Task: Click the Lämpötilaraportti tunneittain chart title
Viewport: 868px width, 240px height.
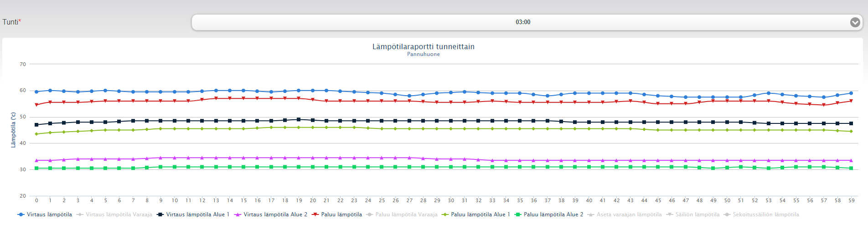Action: click(423, 46)
